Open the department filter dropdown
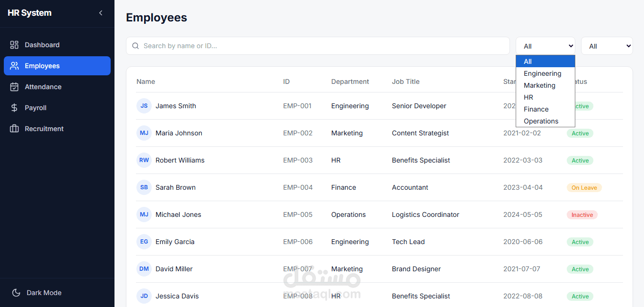This screenshot has width=644, height=307. pyautogui.click(x=545, y=46)
